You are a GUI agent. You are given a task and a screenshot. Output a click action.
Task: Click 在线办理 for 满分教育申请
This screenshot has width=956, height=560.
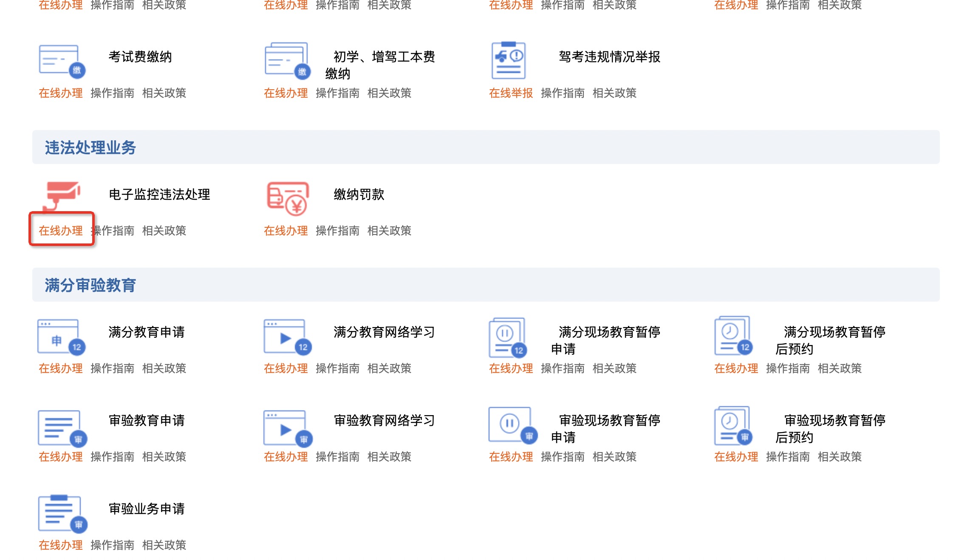[61, 368]
